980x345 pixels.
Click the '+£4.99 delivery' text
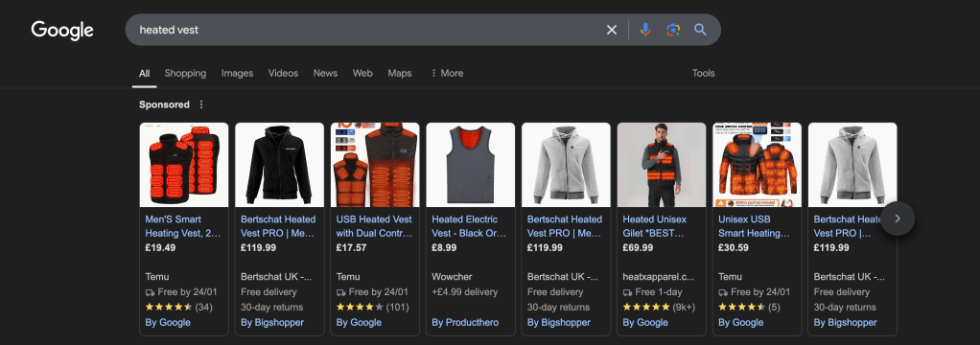tap(464, 292)
